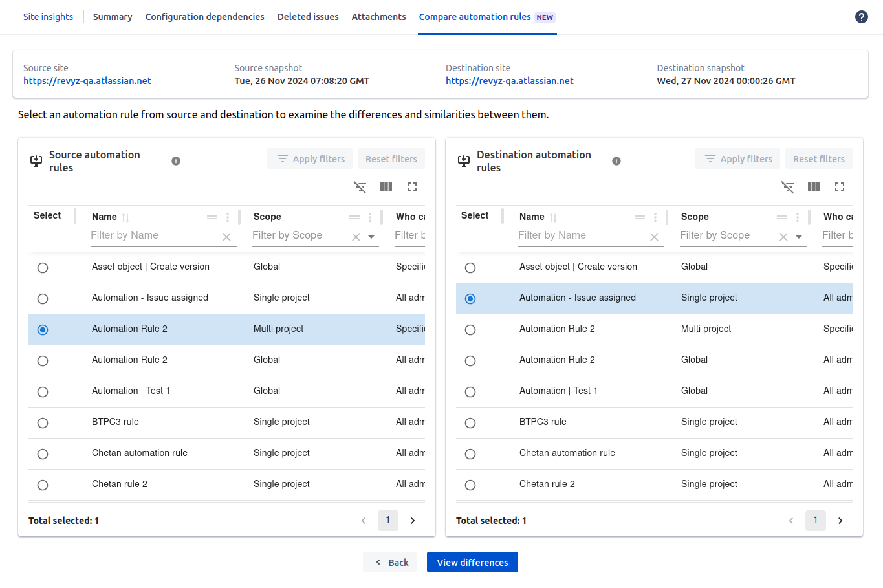Focus source Filter by Name field
The height and width of the screenshot is (588, 883).
point(154,235)
